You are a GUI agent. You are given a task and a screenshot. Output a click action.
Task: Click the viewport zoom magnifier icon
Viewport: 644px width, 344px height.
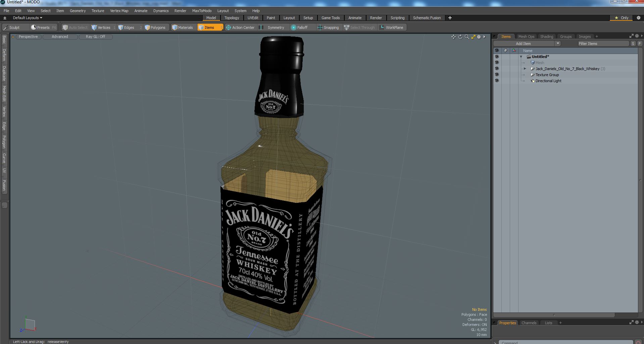click(x=467, y=37)
